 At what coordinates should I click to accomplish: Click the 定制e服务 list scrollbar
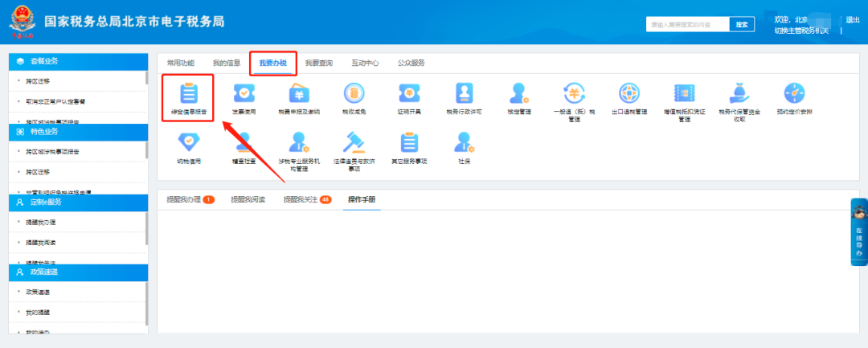[x=147, y=228]
